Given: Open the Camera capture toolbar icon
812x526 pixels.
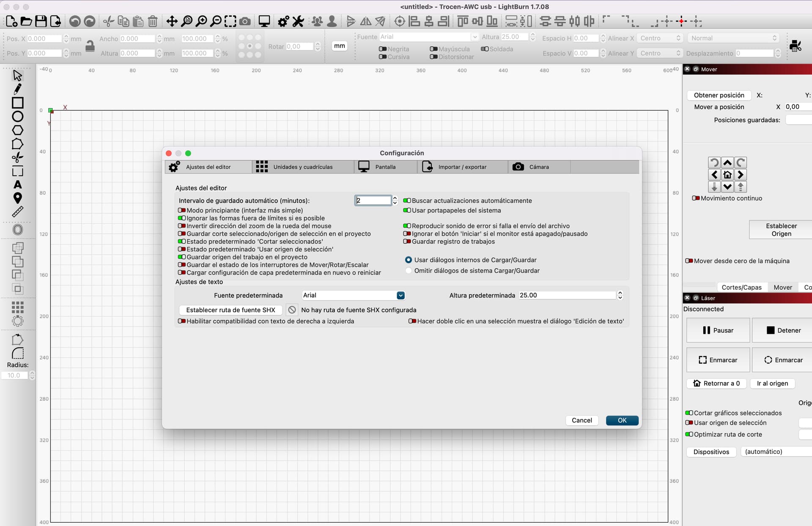Looking at the screenshot, I should coord(244,21).
